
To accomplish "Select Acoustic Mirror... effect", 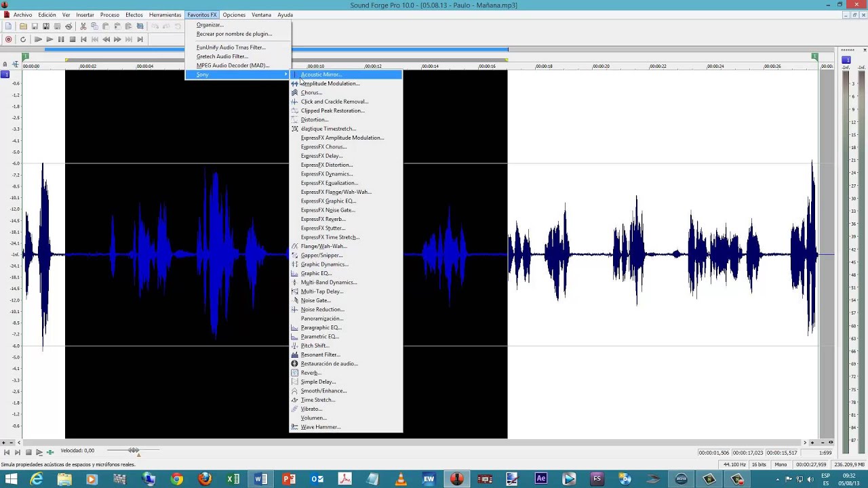I will (346, 75).
